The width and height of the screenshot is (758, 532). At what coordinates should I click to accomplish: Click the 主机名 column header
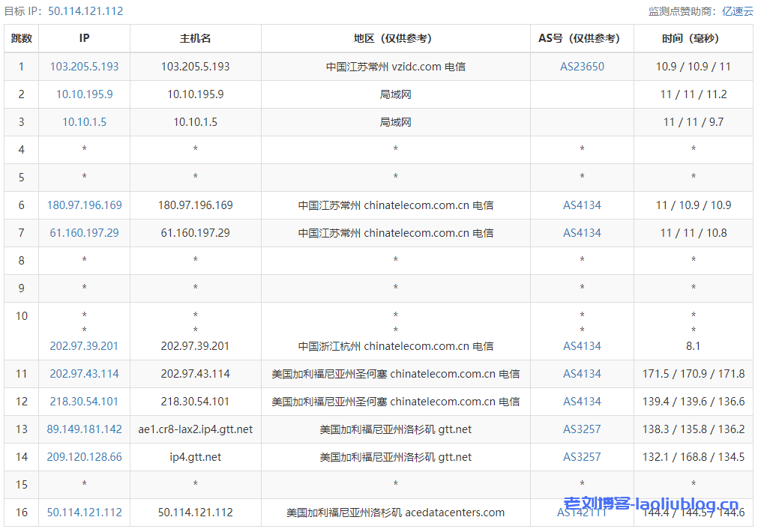(x=195, y=38)
